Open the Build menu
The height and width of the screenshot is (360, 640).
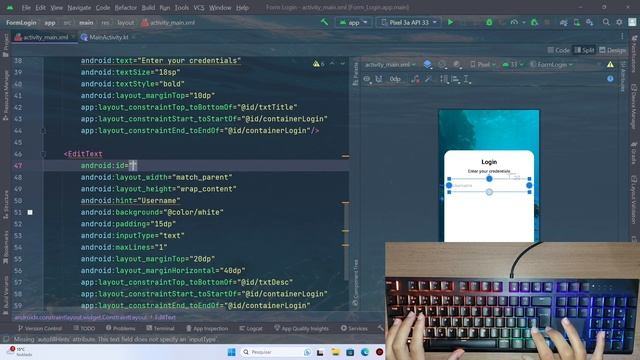(x=148, y=7)
